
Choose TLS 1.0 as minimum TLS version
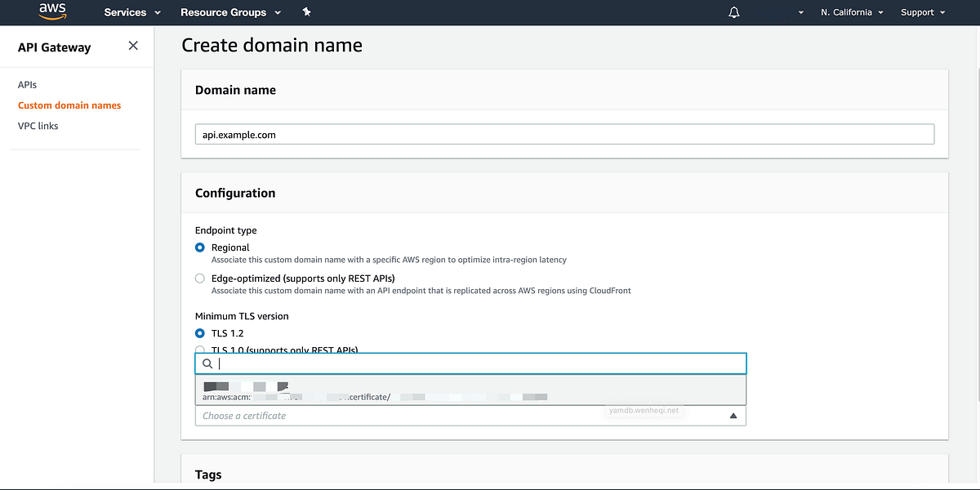pyautogui.click(x=199, y=350)
